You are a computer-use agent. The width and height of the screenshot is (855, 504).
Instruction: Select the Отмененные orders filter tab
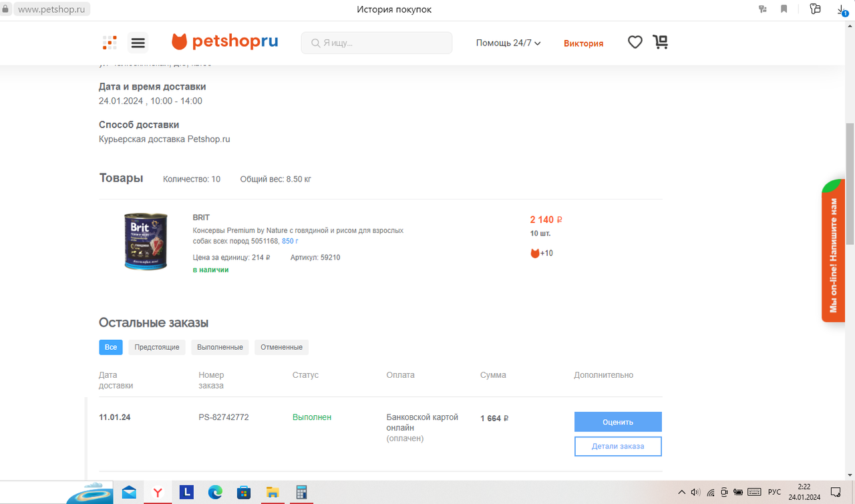[x=281, y=347]
